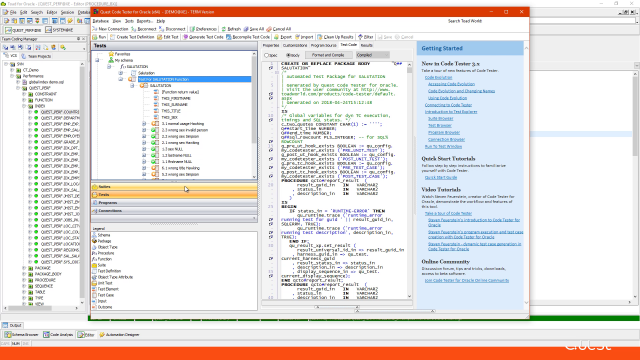
Task: Click the Favorites star icon in Tests tree
Action: coord(111,54)
